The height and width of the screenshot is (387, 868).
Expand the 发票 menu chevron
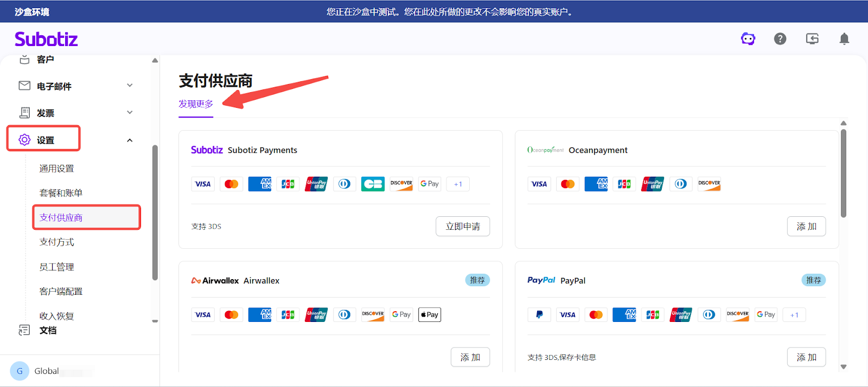tap(130, 113)
